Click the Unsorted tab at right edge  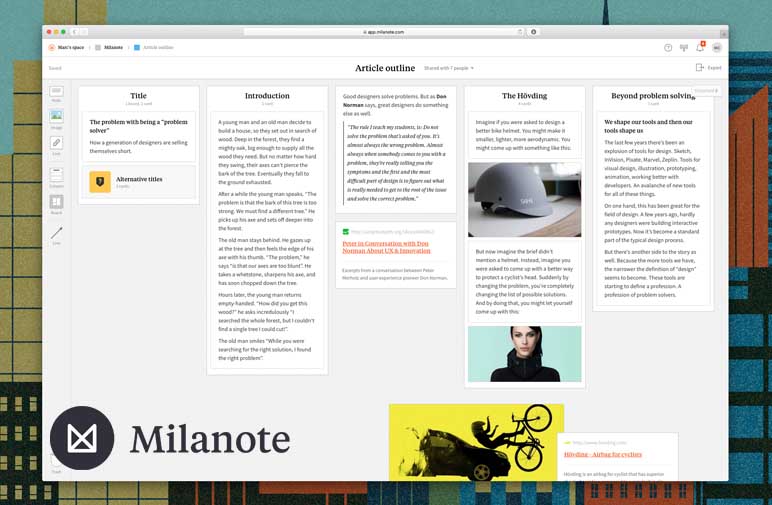(x=706, y=91)
